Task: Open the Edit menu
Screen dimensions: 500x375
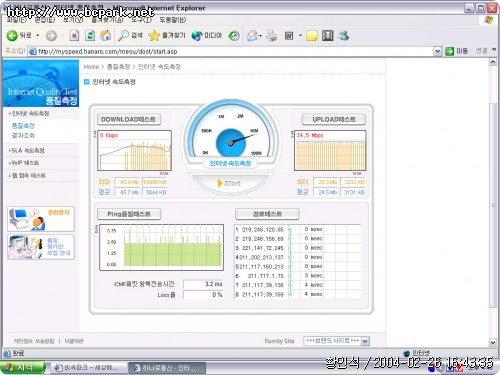Action: tap(45, 20)
